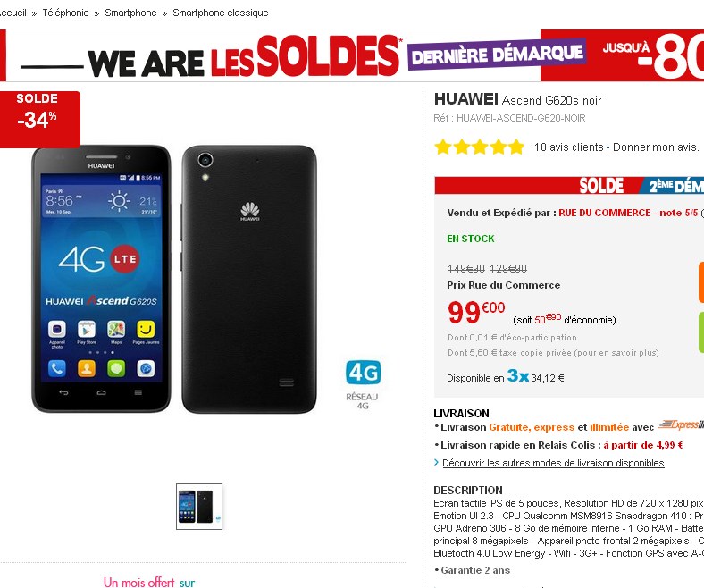704x588 pixels.
Task: Open the 10 avis clients reviews link
Action: coord(568,147)
